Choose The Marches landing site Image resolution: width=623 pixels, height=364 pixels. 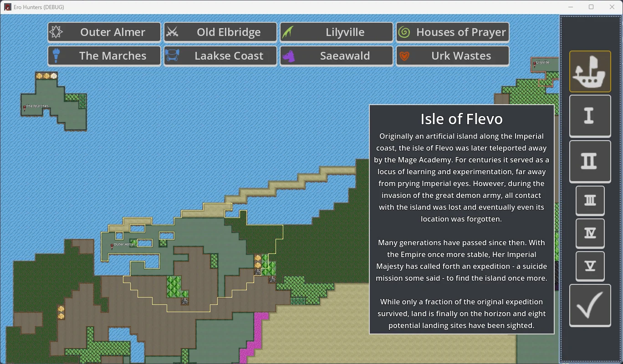tap(104, 56)
